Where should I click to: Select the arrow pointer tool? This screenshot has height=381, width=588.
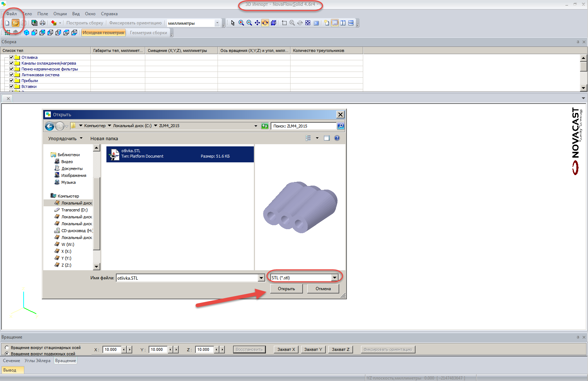pyautogui.click(x=233, y=23)
